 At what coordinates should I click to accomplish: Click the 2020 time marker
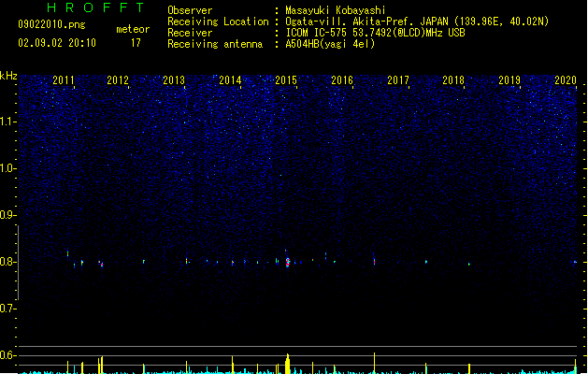(566, 80)
